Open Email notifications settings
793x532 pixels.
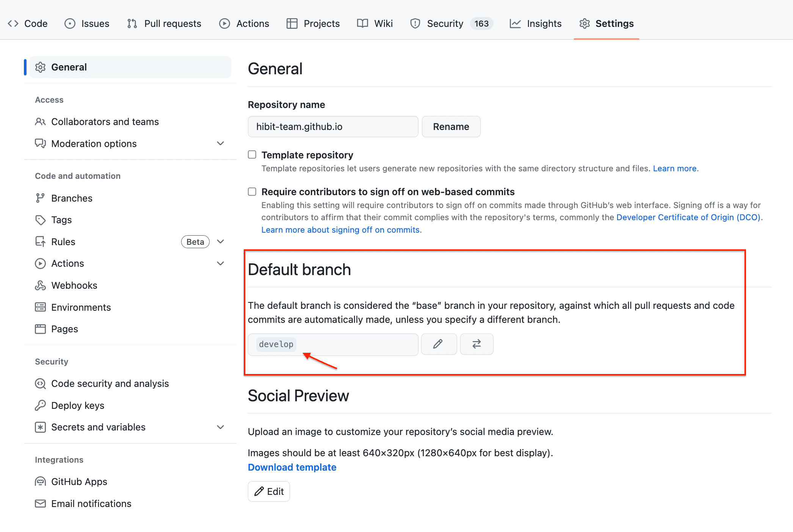91,504
